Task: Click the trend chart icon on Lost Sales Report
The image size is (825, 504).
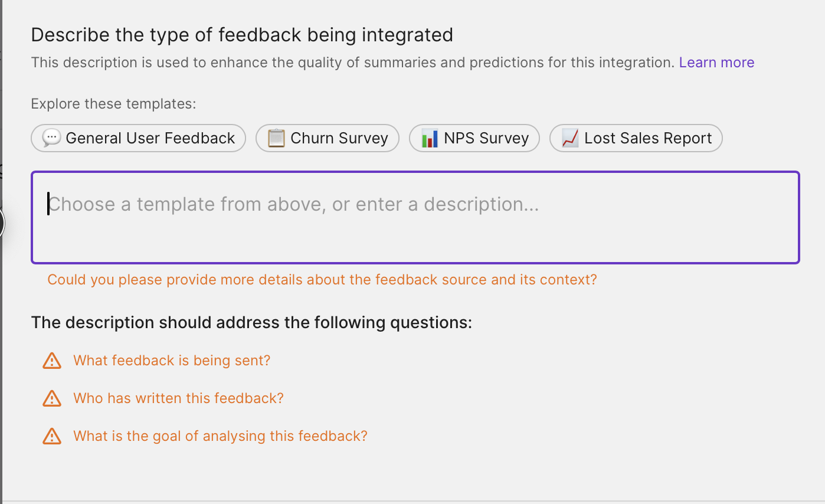Action: pyautogui.click(x=570, y=138)
